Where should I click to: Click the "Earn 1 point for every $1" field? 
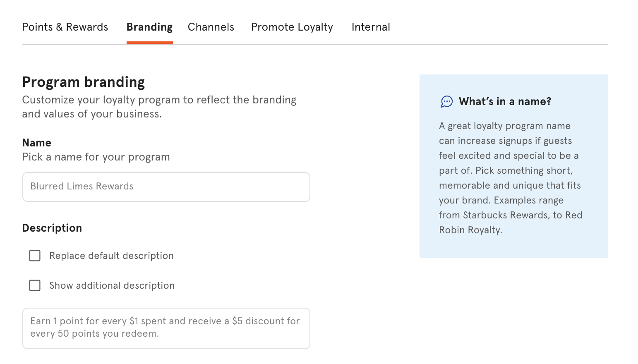point(165,328)
